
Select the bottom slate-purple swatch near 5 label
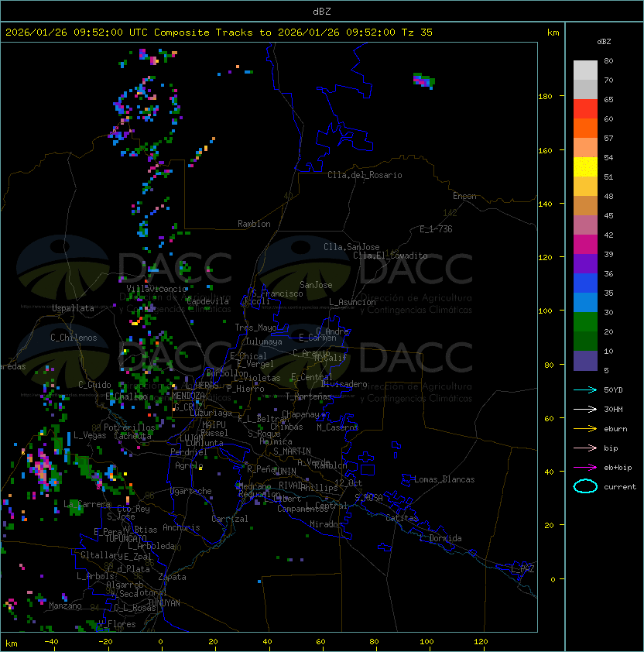pyautogui.click(x=585, y=361)
